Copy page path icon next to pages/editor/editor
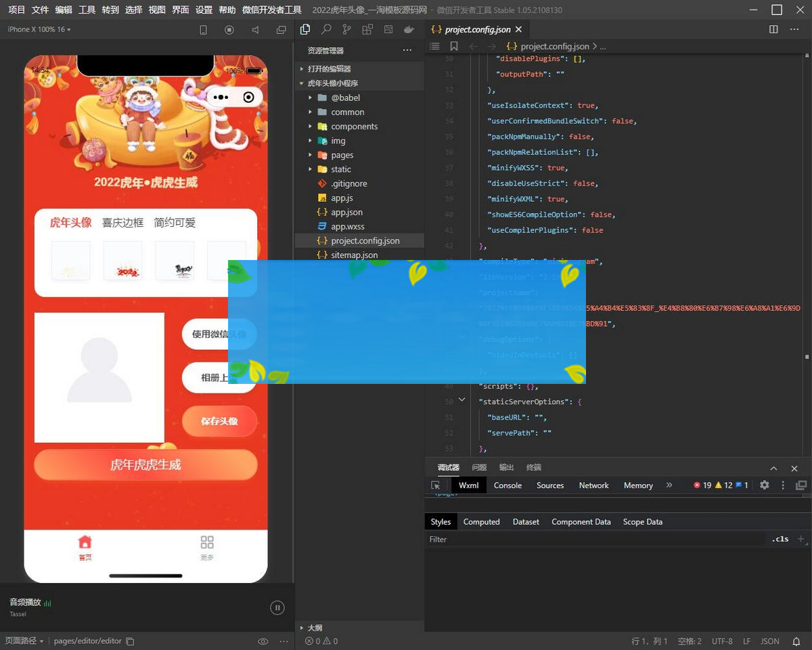Viewport: 812px width, 650px height. coord(131,641)
